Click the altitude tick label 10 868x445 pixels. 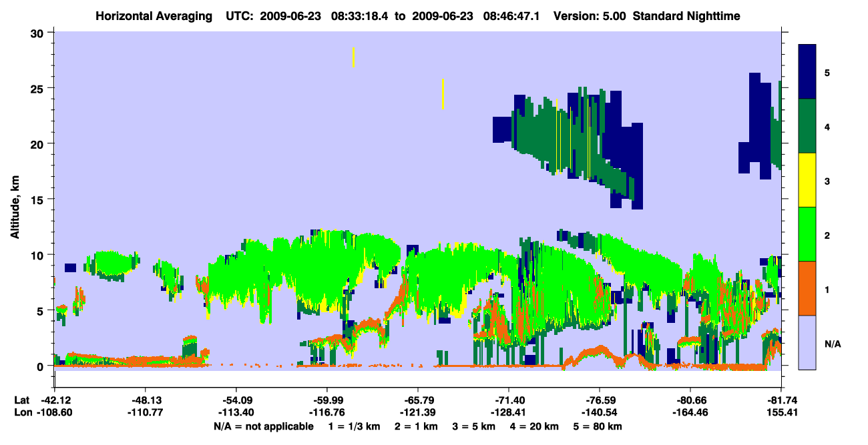tap(39, 255)
